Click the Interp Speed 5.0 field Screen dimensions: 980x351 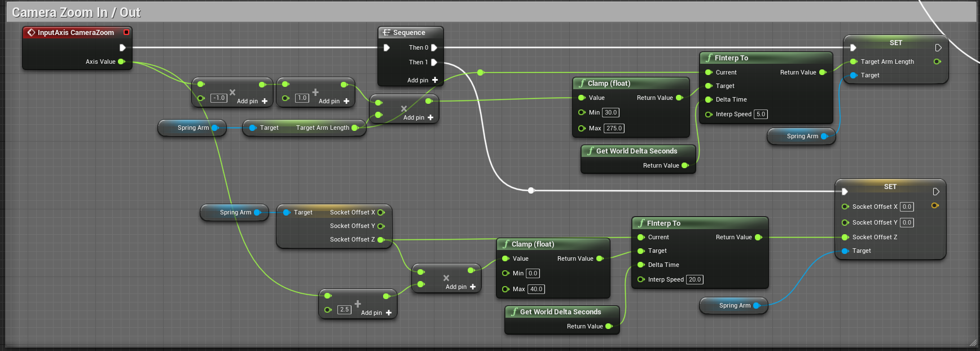761,115
